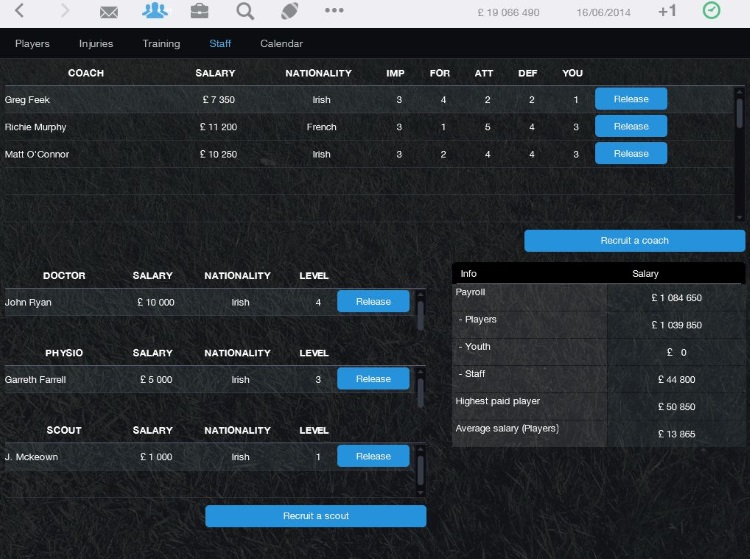Open the mail inbox envelope icon
This screenshot has width=750, height=559.
[109, 11]
